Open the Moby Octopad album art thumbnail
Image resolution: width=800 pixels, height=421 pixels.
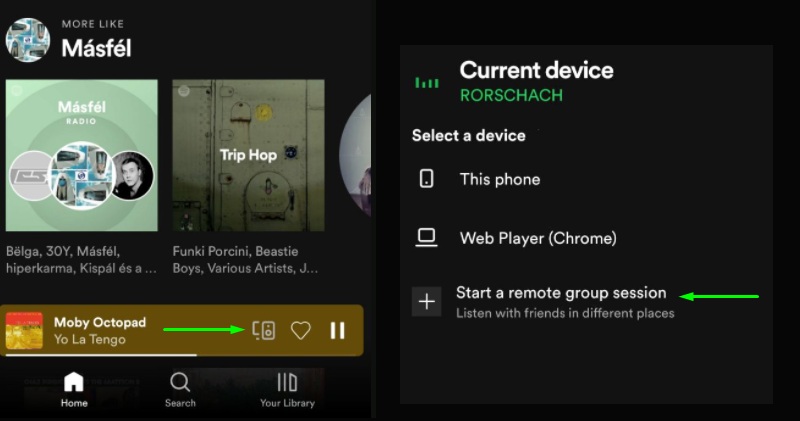point(24,331)
